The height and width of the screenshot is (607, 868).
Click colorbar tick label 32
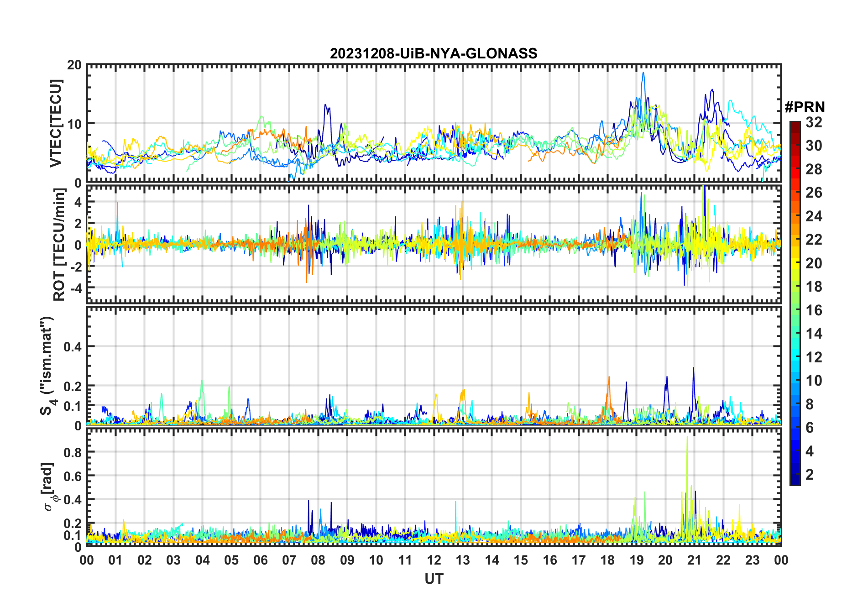click(814, 122)
